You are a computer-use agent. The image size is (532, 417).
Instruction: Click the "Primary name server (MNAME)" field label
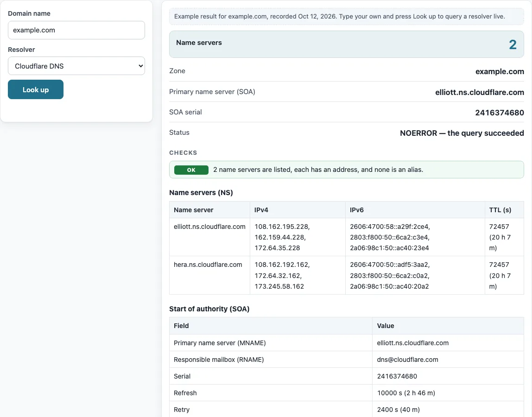coord(220,343)
